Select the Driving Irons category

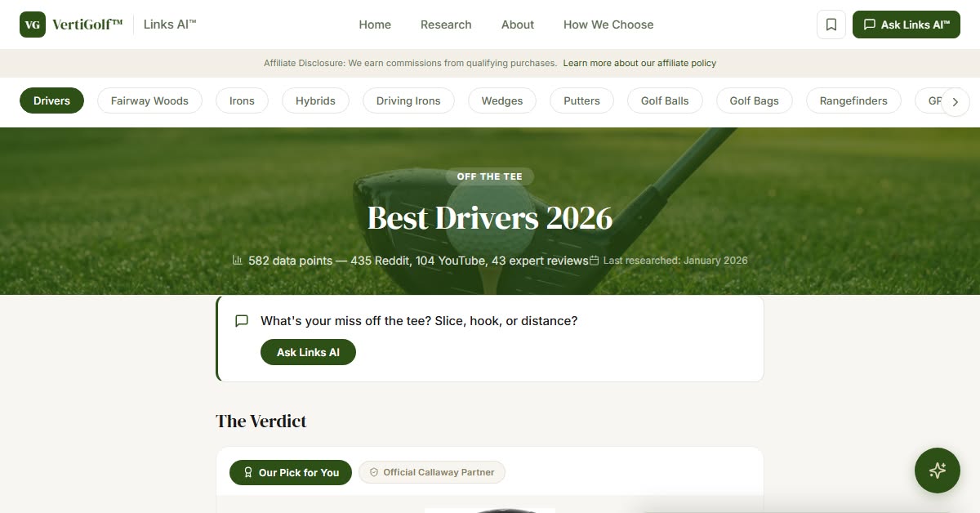408,100
